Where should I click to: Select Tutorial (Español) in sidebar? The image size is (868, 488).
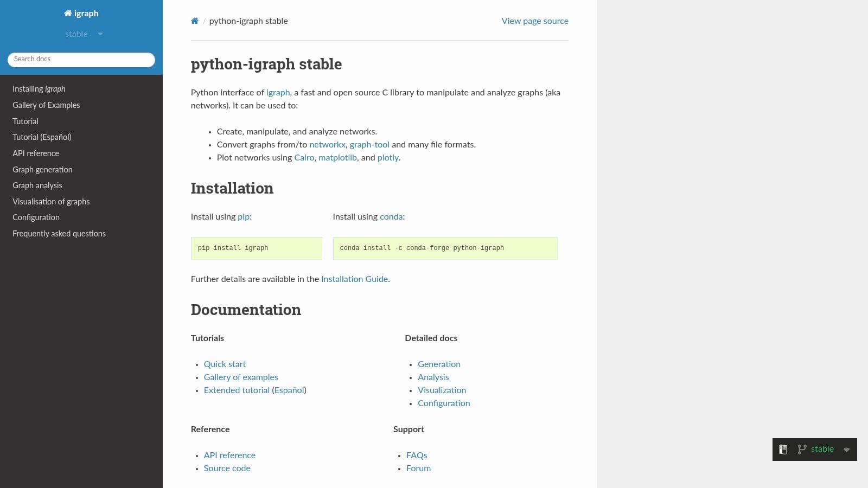[x=42, y=137]
